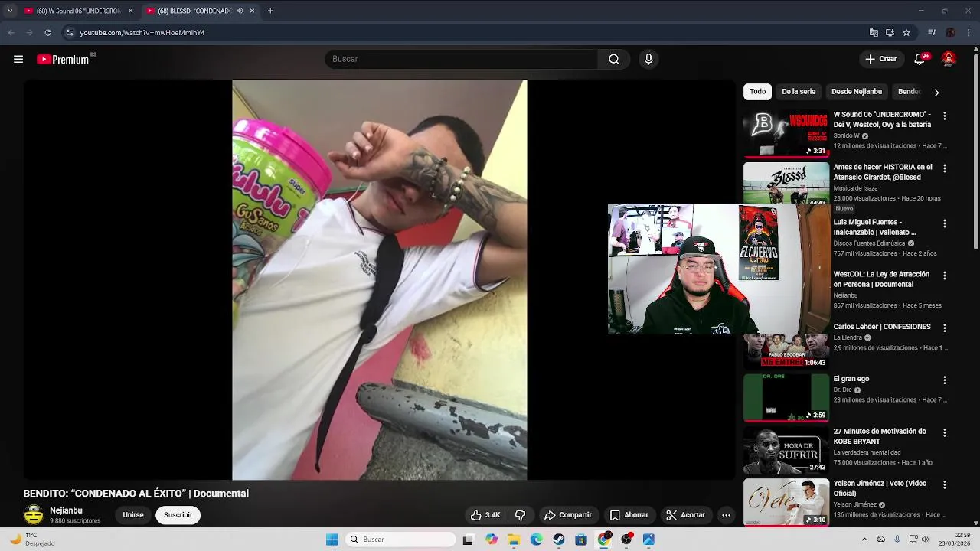Open the account avatar menu

pos(949,59)
